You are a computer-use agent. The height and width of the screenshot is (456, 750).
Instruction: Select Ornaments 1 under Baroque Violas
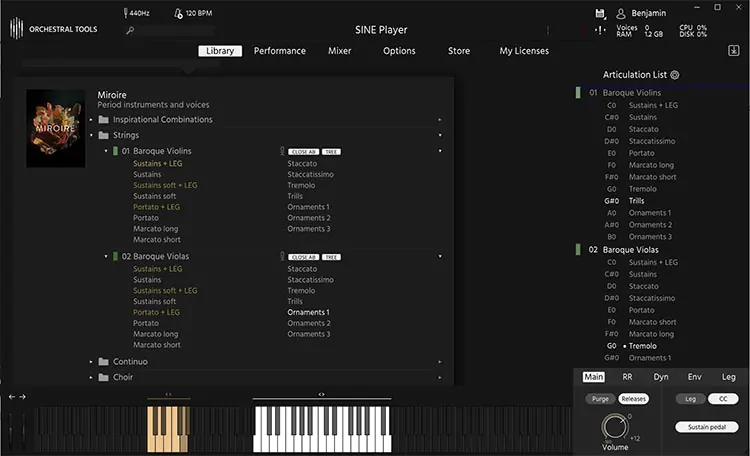click(309, 312)
